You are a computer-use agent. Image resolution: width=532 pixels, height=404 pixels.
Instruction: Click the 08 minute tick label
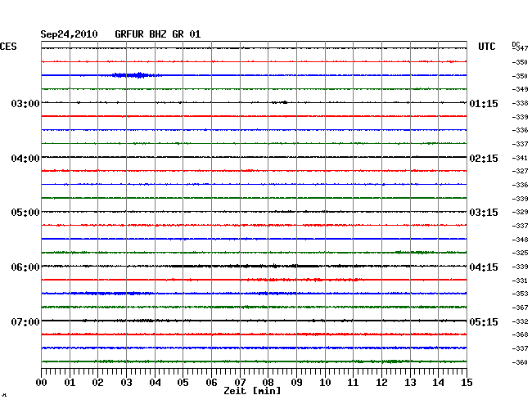(x=268, y=383)
